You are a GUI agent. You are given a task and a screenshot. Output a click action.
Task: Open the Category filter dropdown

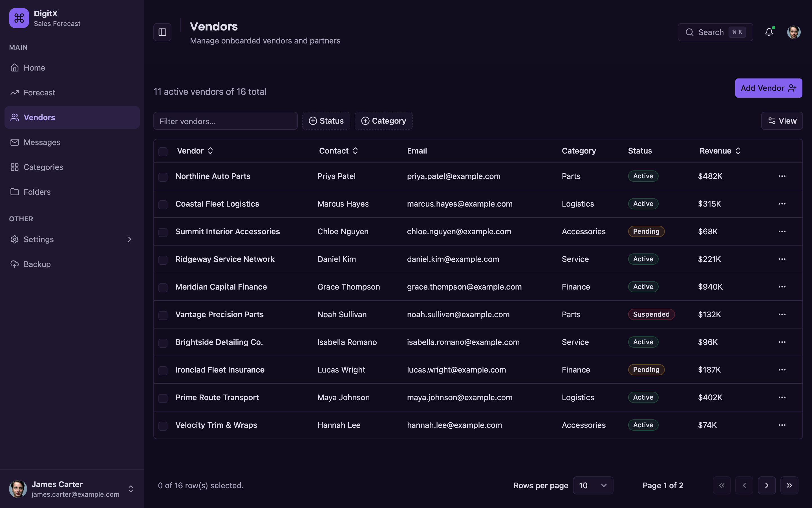383,121
